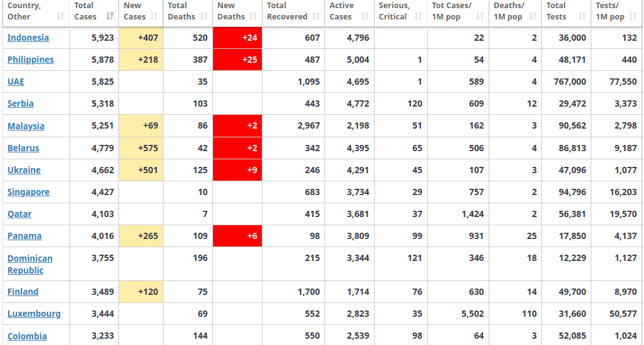
Task: Select Singapore's total cases value 4,427
Action: (103, 192)
